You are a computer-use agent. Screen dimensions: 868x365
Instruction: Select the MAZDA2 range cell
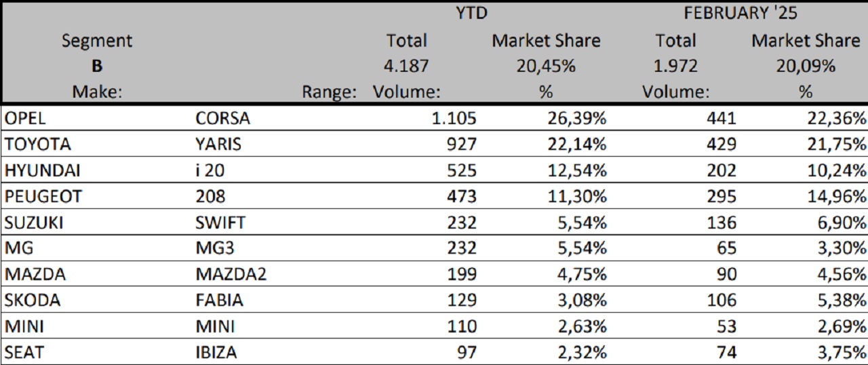pos(231,275)
